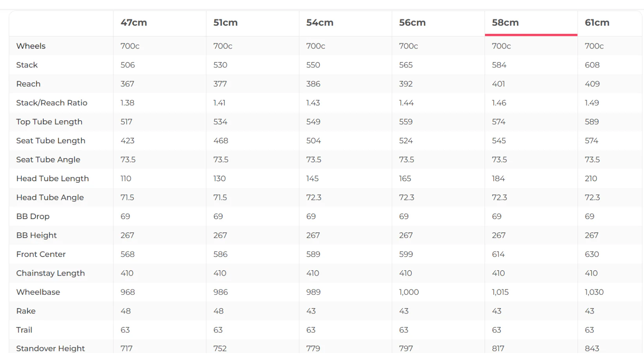Click the 58cm stack value 584
Image resolution: width=644 pixels, height=362 pixels.
[x=499, y=65]
